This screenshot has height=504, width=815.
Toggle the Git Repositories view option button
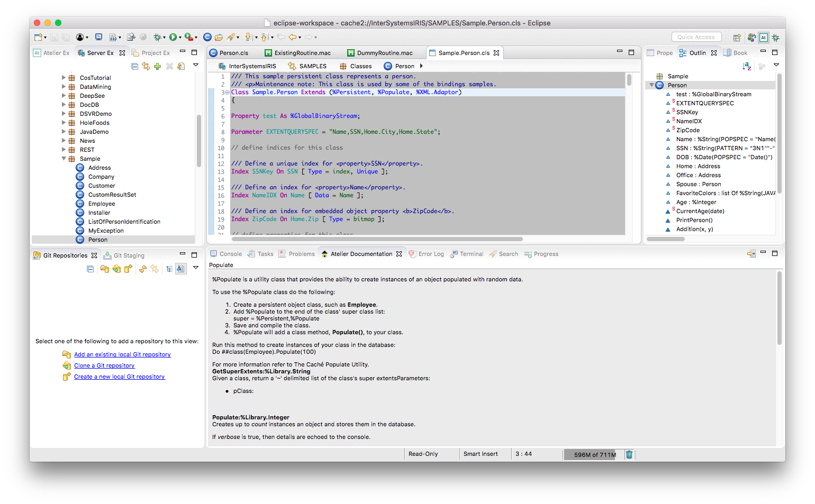pos(180,269)
